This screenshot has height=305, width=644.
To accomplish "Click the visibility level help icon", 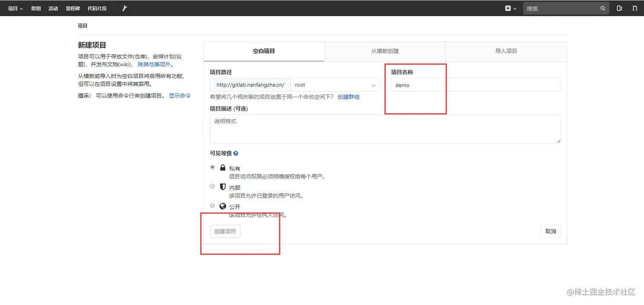I will [x=236, y=153].
